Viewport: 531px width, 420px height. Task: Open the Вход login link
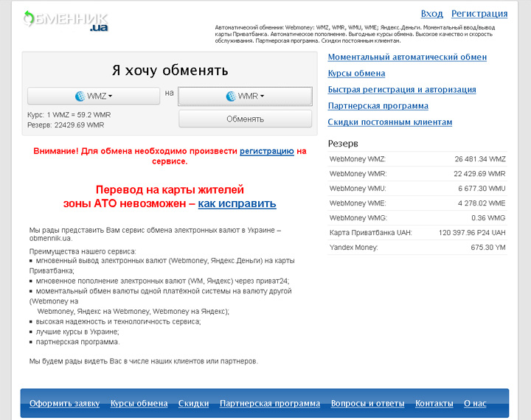(431, 13)
